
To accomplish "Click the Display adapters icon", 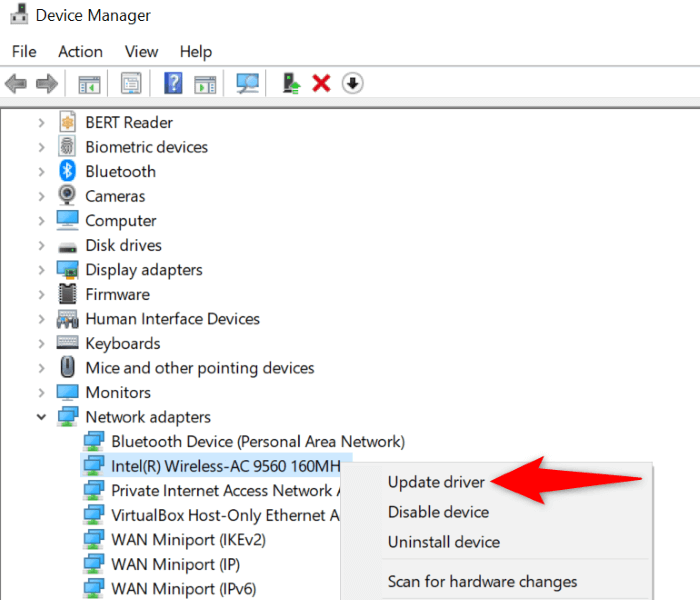I will [x=67, y=270].
